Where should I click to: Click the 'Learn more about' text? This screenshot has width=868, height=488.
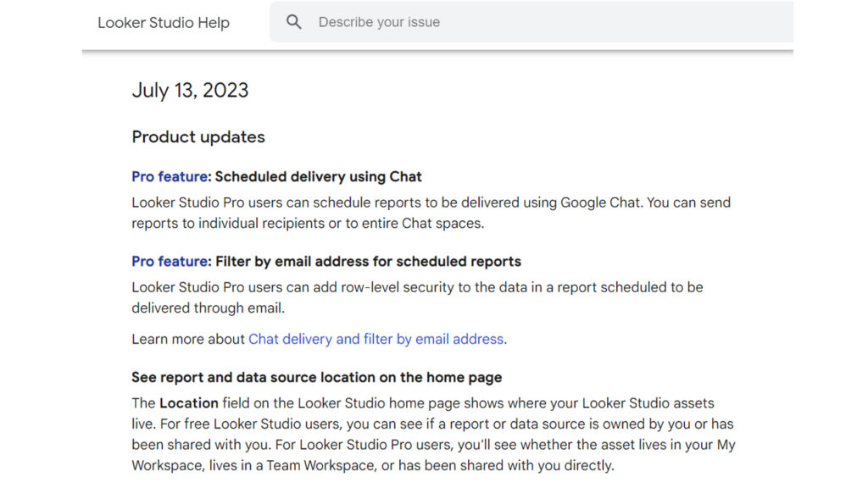(x=188, y=339)
